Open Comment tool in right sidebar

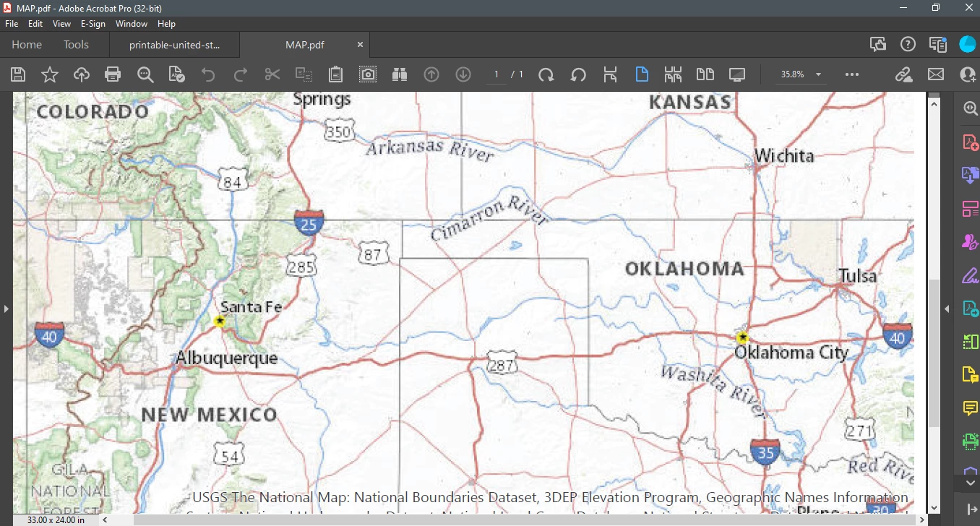(x=971, y=409)
